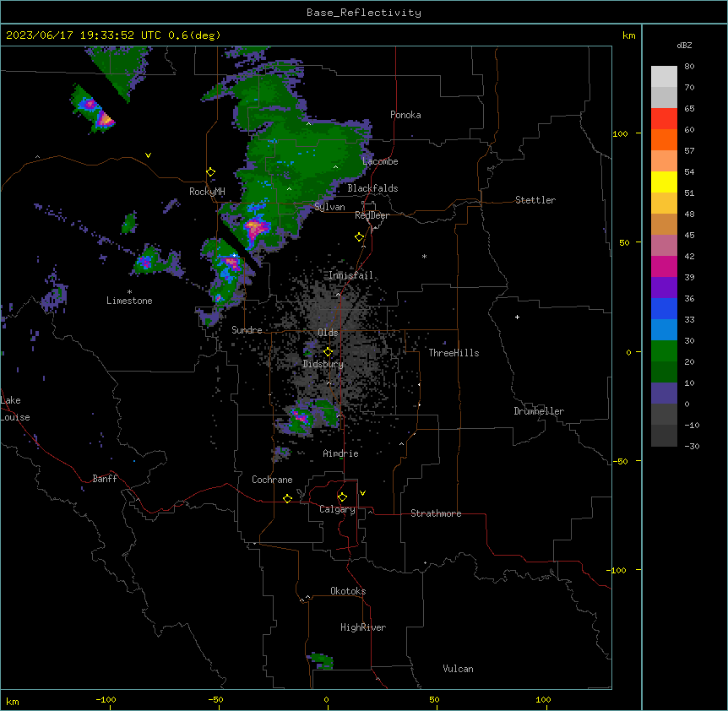Image resolution: width=728 pixels, height=711 pixels.
Task: Click the asterisk marker east of Innisfail
Action: (x=424, y=256)
